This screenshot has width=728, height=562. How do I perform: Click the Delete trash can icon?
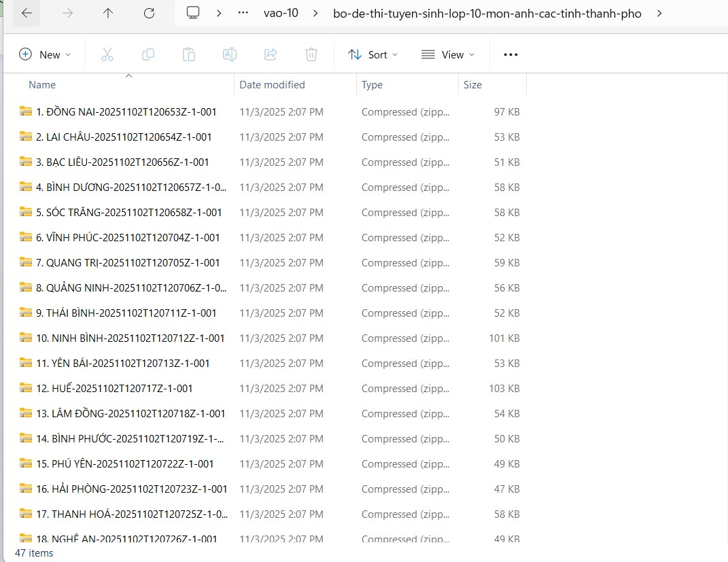coord(311,55)
